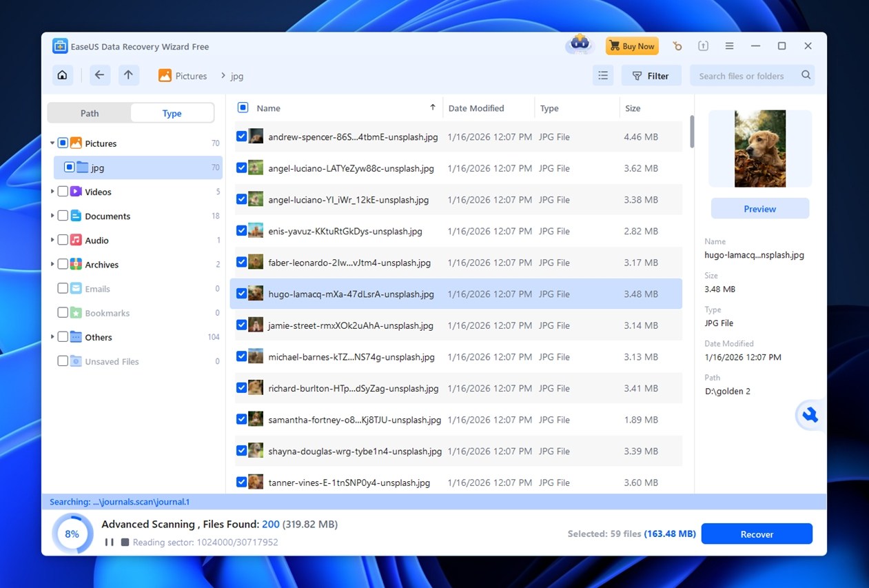869x588 pixels.
Task: Click the go up one level arrow
Action: tap(128, 75)
